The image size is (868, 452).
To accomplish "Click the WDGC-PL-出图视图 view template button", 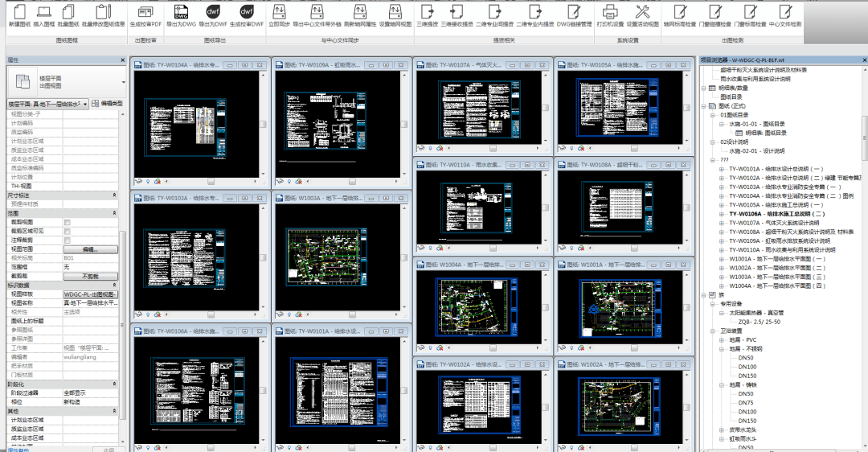I will pos(90,294).
